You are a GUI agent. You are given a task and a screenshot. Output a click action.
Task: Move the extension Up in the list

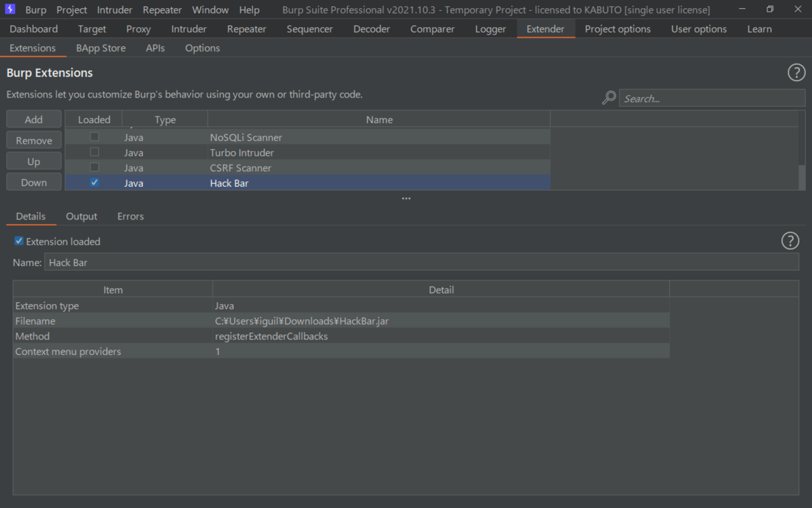tap(34, 161)
